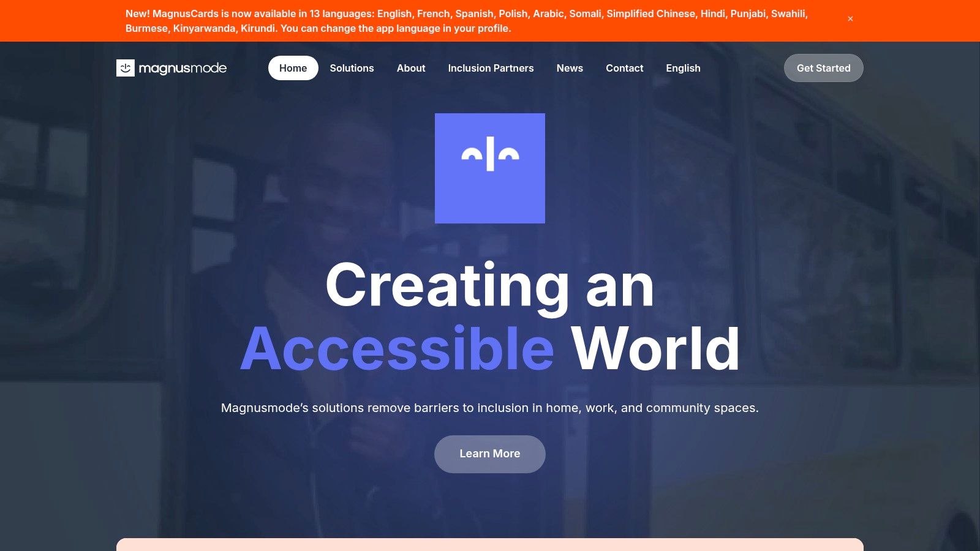
Task: Click the MagnusCards languages announcement text
Action: [467, 21]
